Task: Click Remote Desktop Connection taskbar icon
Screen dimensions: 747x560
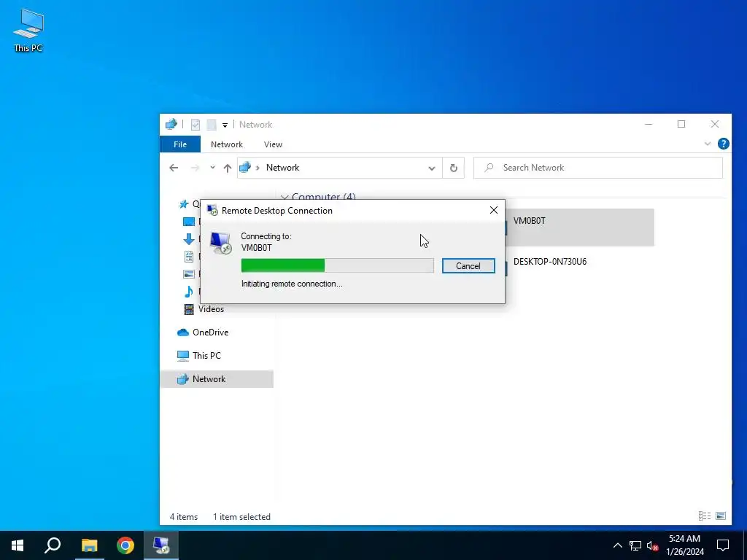Action: pyautogui.click(x=161, y=545)
